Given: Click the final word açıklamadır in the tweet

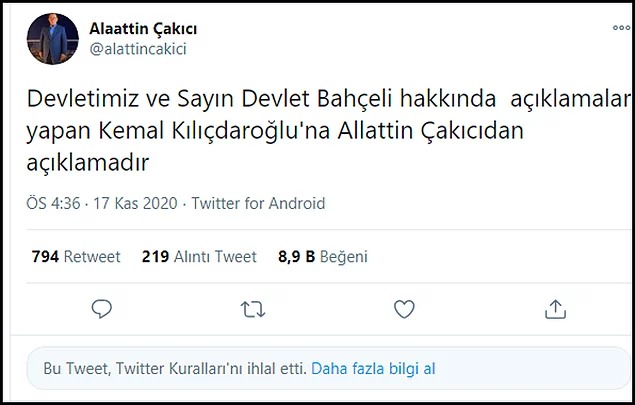Looking at the screenshot, I should [x=92, y=160].
